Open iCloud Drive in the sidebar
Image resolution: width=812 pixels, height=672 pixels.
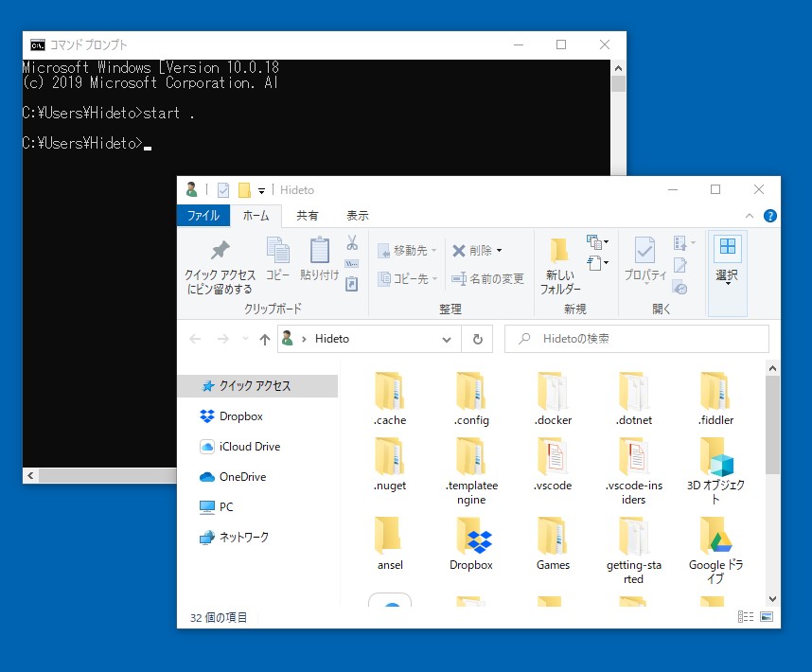point(247,447)
